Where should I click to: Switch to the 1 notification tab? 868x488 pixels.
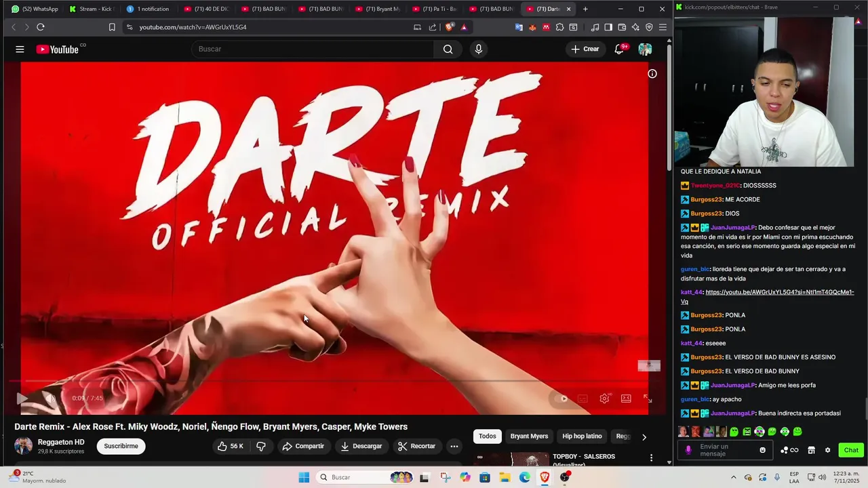coord(149,9)
